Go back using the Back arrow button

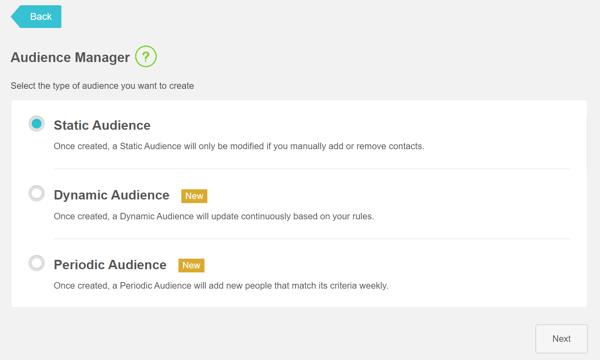36,16
